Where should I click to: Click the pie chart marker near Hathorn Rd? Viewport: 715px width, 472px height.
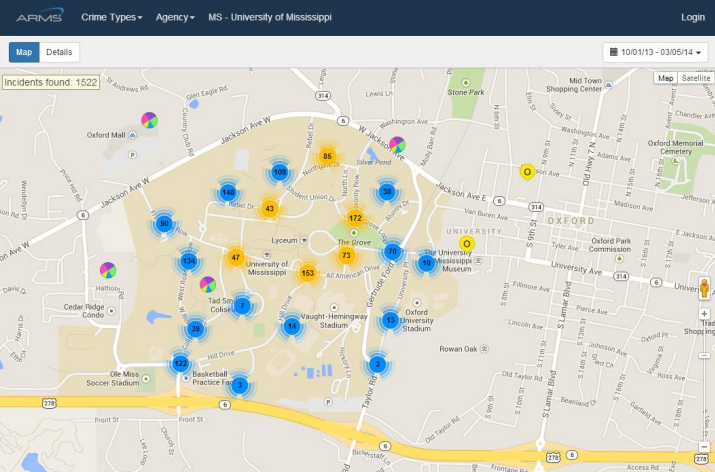click(x=108, y=270)
